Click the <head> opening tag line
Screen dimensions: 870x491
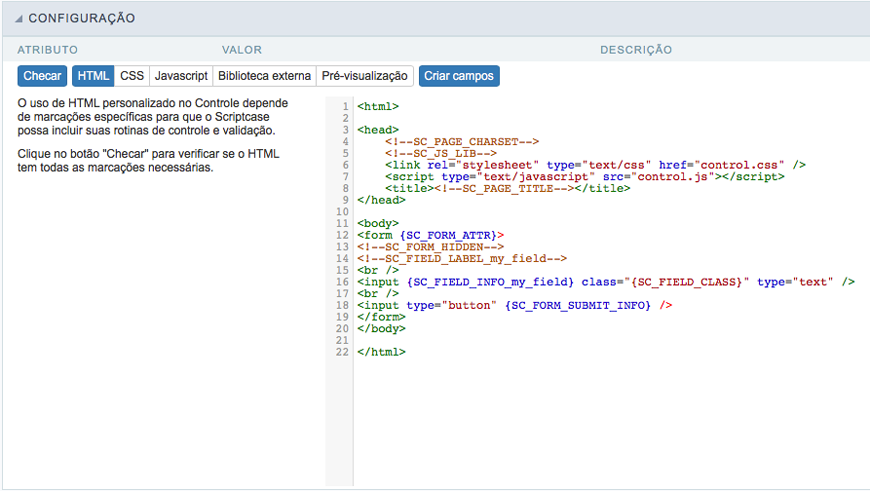(378, 130)
